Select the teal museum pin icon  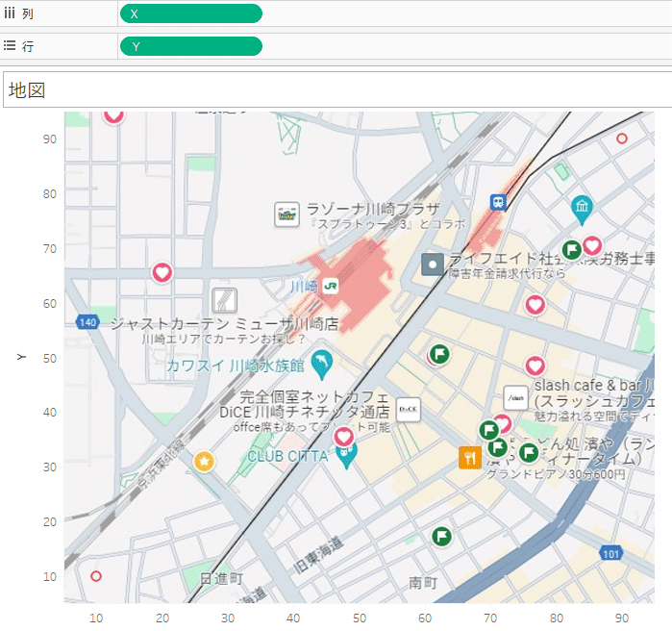582,209
